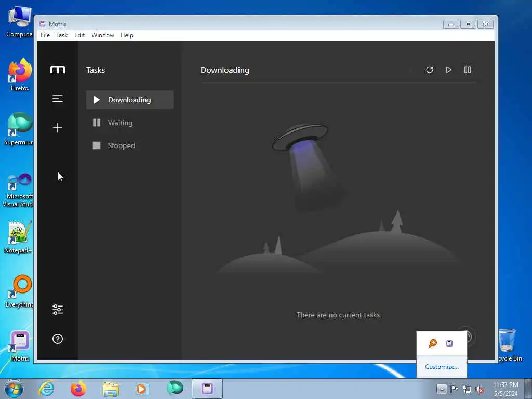Open the Help menu
Image resolution: width=532 pixels, height=399 pixels.
tap(127, 35)
